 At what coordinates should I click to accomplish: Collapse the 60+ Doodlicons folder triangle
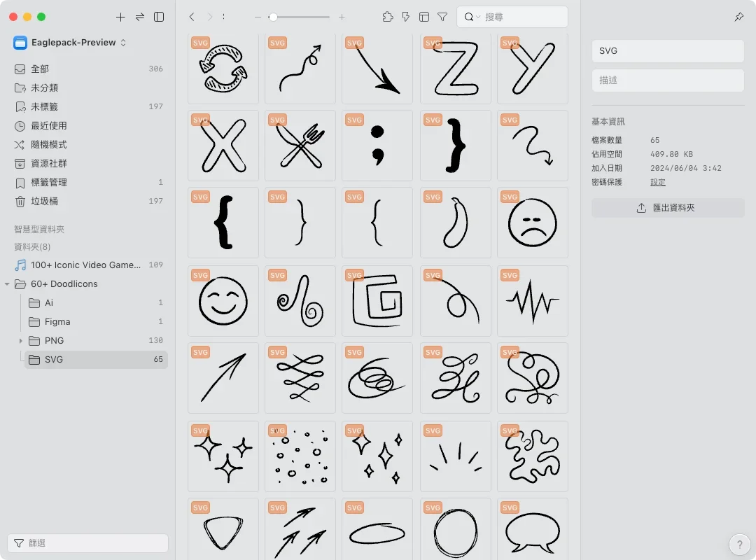point(7,284)
